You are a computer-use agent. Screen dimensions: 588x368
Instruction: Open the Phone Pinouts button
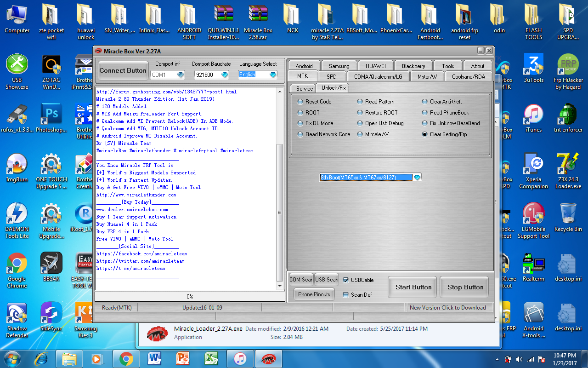click(315, 294)
